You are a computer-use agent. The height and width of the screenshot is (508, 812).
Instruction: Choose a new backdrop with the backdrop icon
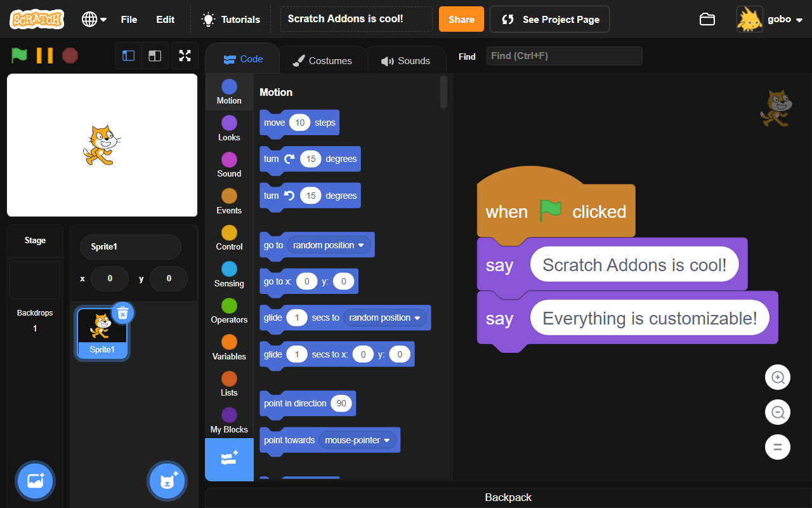click(35, 481)
